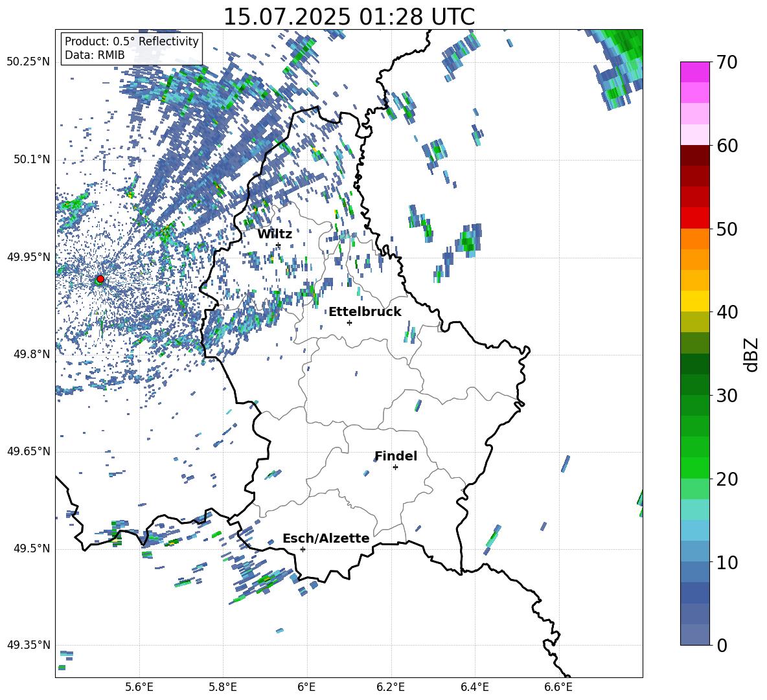Click the magenta swatch atop the colorbar
The width and height of the screenshot is (767, 700).
point(695,73)
